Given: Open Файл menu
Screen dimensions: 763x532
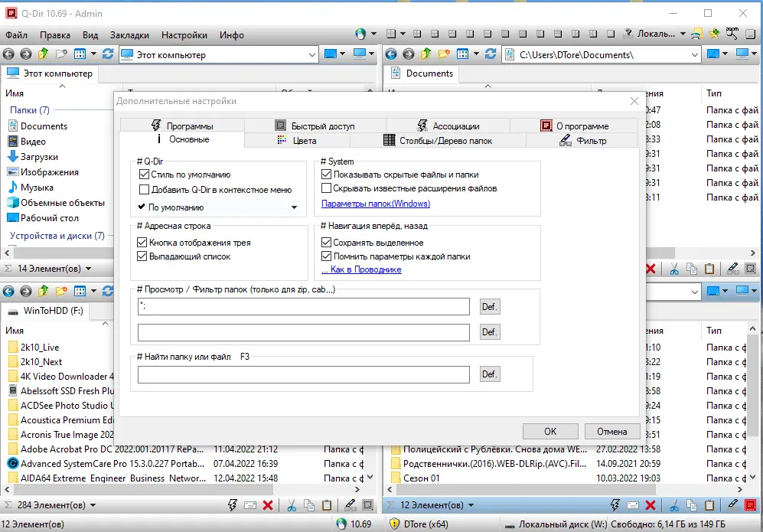Looking at the screenshot, I should coord(16,35).
